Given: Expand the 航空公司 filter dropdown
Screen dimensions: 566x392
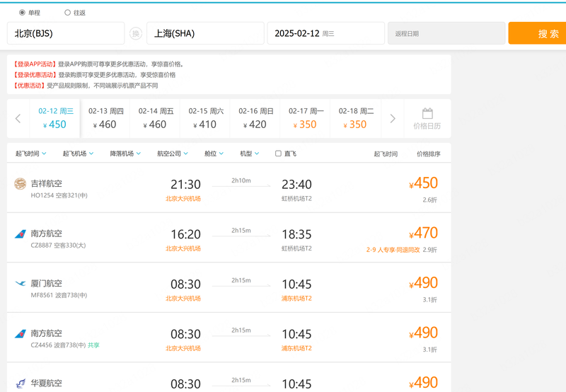Looking at the screenshot, I should coord(173,154).
